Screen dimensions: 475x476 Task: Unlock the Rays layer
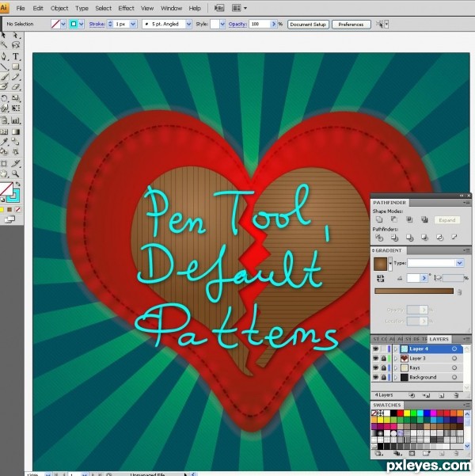(x=384, y=368)
